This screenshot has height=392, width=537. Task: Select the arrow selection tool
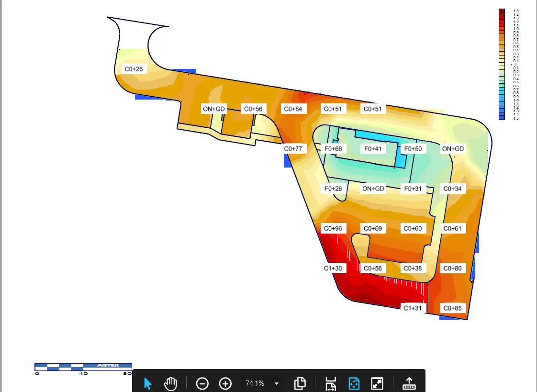click(x=147, y=383)
